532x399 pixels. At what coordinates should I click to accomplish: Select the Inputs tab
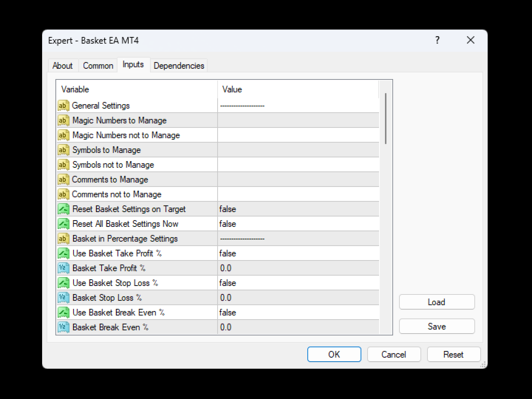tap(133, 64)
